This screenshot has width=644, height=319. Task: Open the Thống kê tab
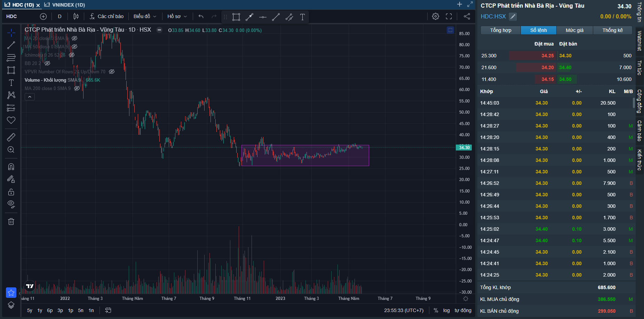tap(613, 30)
